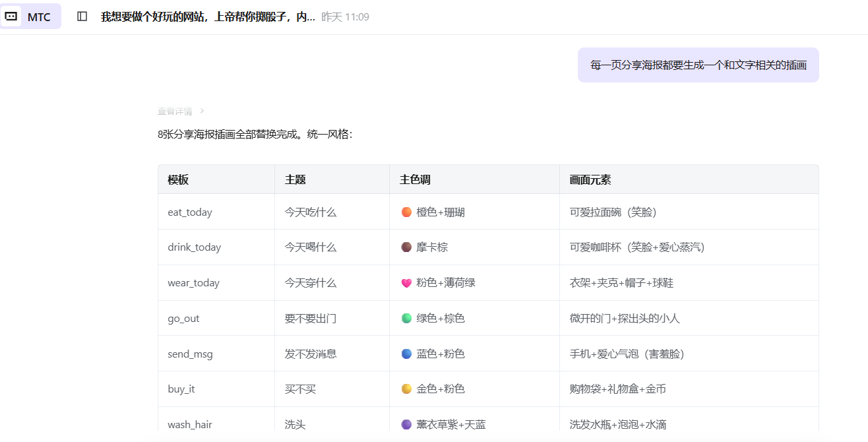868x442 pixels.
Task: Click the pink heart icon in wear_today row
Action: [x=406, y=283]
